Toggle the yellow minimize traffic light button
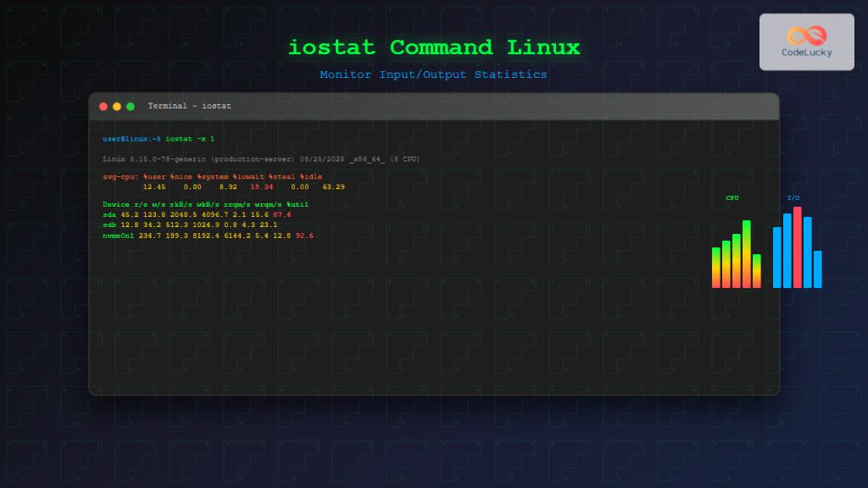 coord(115,107)
